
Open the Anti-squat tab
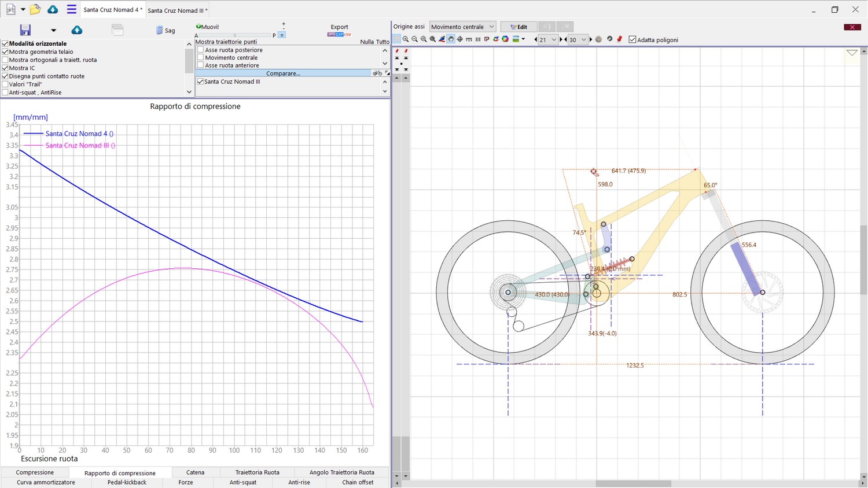[242, 482]
